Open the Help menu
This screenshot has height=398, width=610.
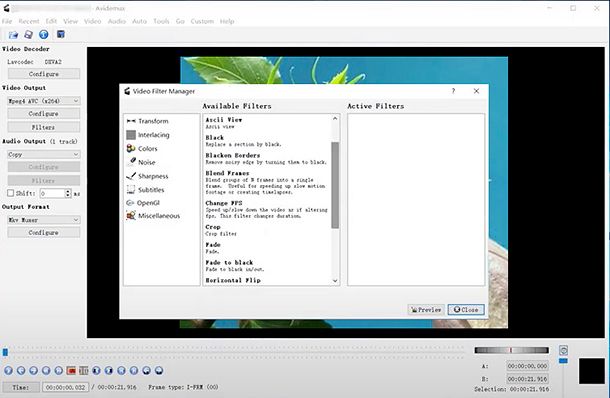click(x=227, y=21)
